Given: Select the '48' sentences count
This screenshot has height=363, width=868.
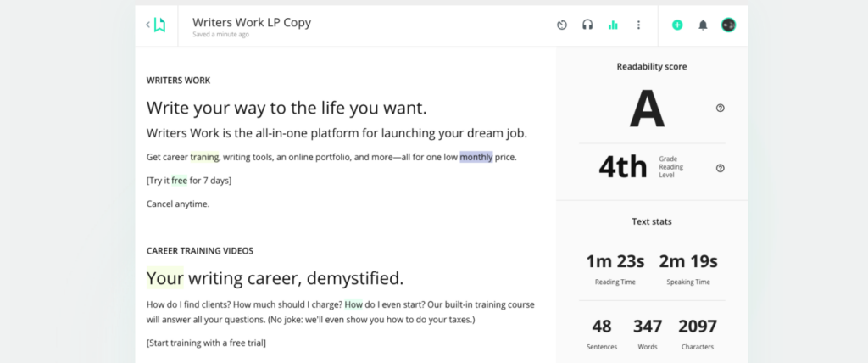Looking at the screenshot, I should click(x=601, y=327).
